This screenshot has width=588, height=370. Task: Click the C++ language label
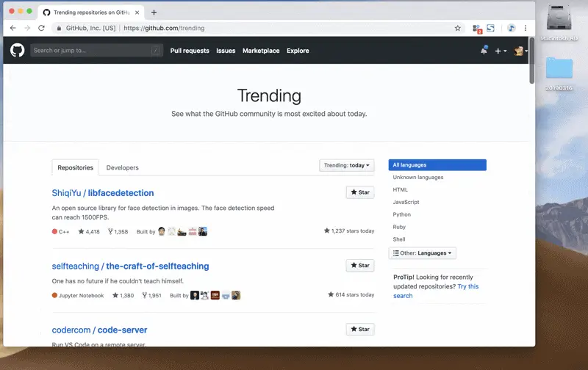click(x=61, y=232)
